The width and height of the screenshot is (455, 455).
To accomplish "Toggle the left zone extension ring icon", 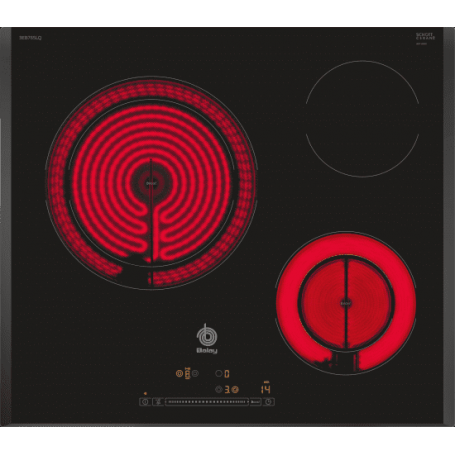I will click(x=195, y=374).
